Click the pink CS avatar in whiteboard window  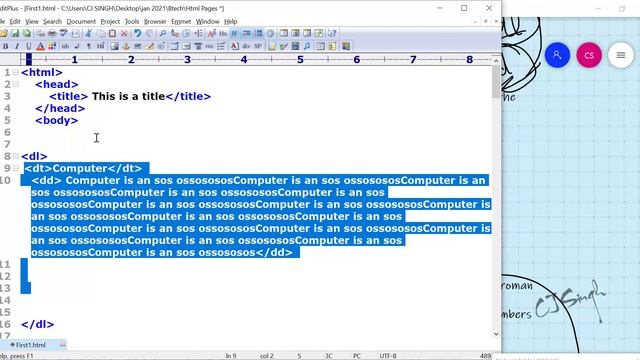(589, 55)
